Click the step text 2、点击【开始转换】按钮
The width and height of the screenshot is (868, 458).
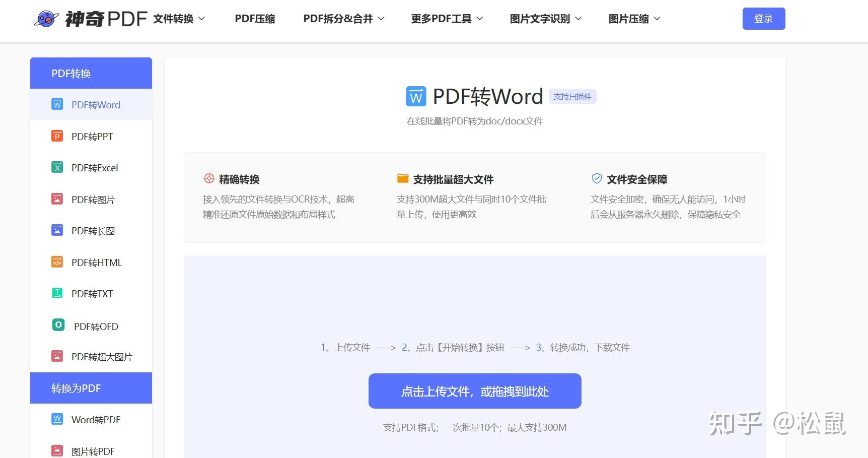tap(453, 347)
